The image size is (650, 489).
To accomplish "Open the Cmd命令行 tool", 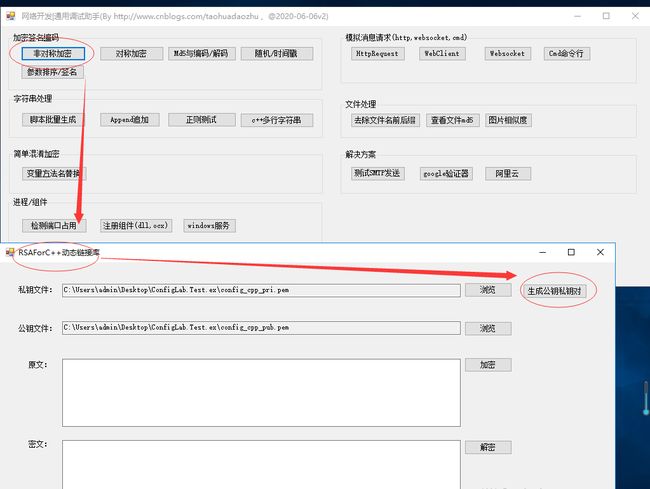I will tap(567, 53).
